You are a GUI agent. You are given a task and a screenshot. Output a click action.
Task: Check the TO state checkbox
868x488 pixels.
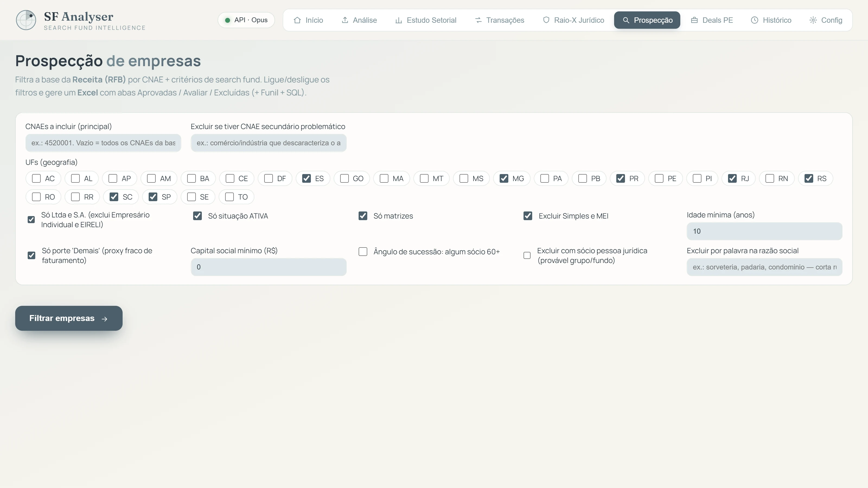tap(229, 197)
